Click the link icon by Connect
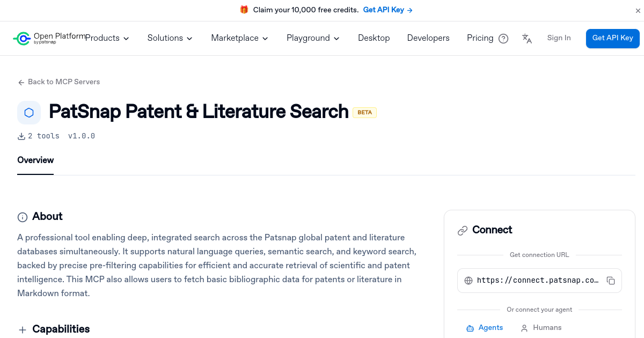Screen dimensions: 644x338 tap(463, 231)
